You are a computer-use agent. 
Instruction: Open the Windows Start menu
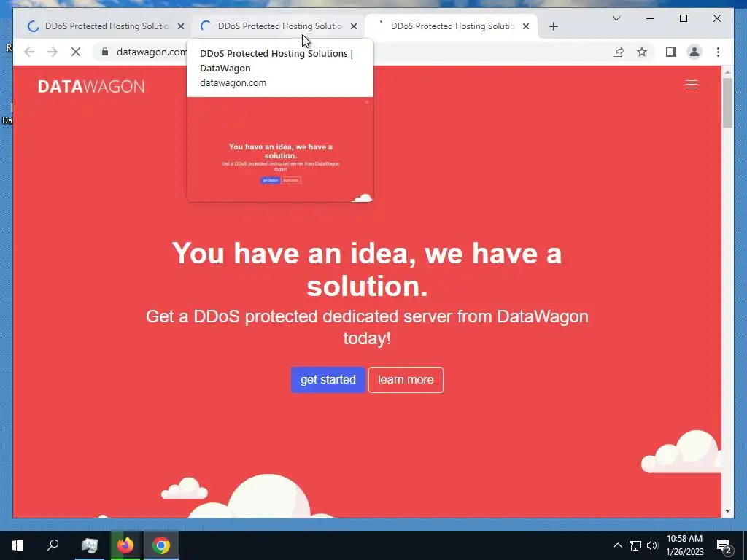click(18, 545)
